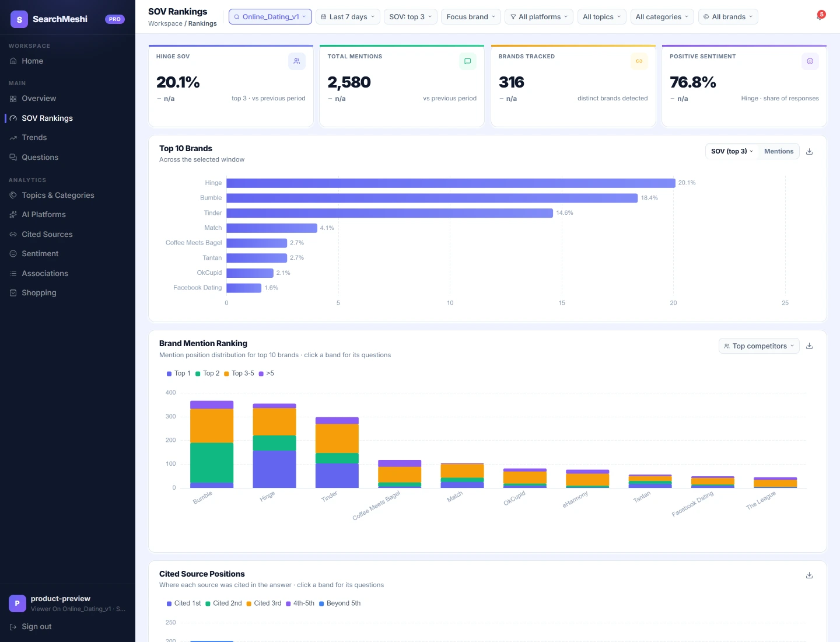Expand the Focus brand dropdown
Image resolution: width=840 pixels, height=642 pixels.
(471, 17)
